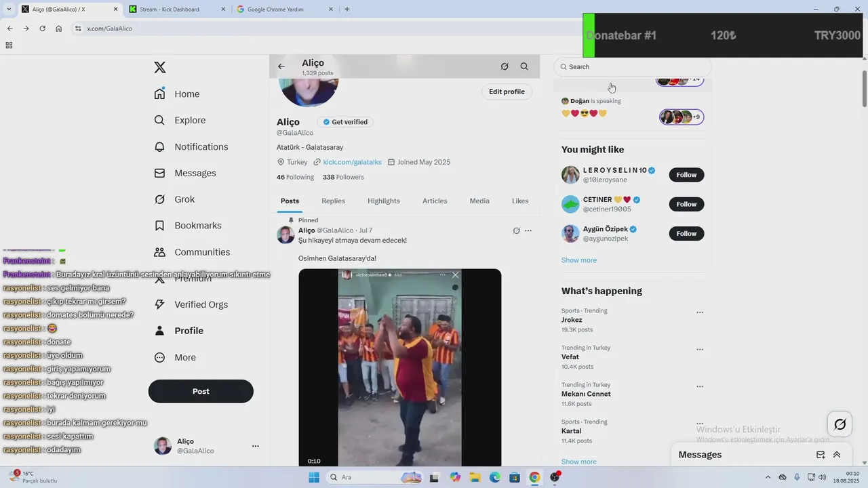Click the volume icon in system tray
868x488 pixels.
(823, 477)
